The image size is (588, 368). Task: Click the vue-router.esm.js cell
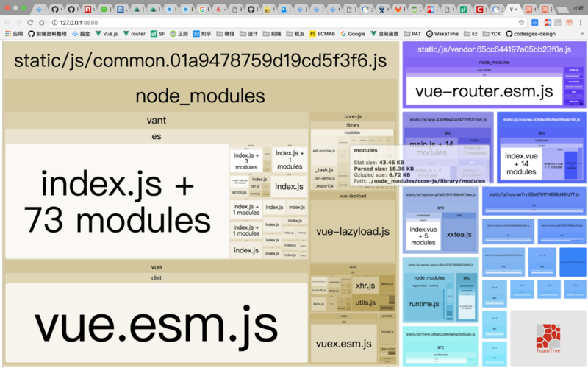coord(484,91)
